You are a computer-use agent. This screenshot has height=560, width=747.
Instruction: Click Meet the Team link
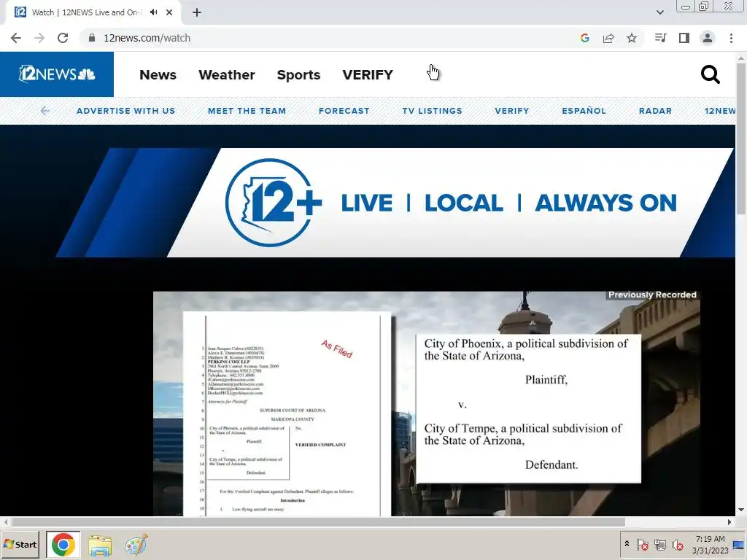247,111
